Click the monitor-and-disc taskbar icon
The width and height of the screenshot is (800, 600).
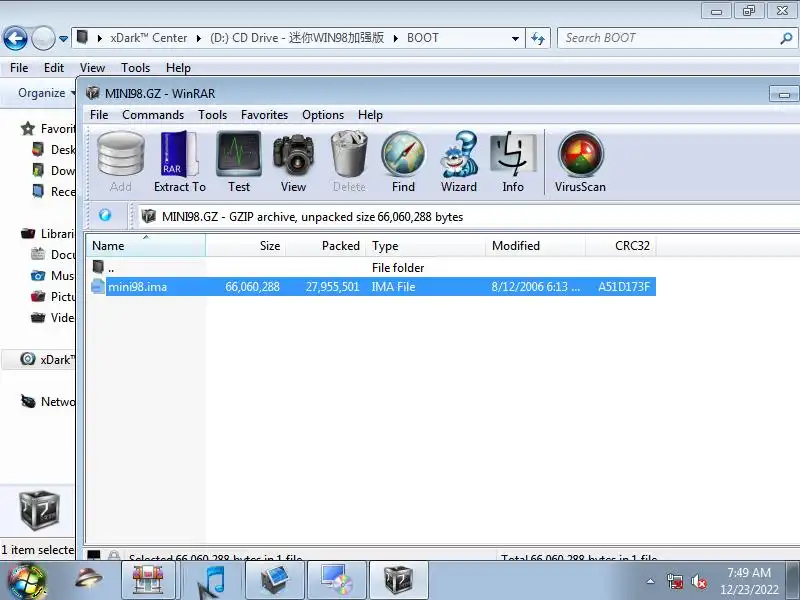click(336, 580)
